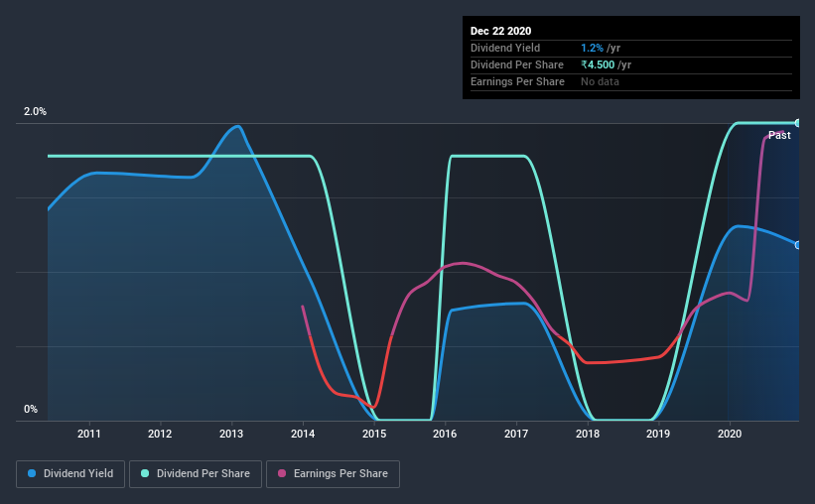Viewport: 815px width, 504px height.
Task: Click the ₹4.500 dividend per share value
Action: pos(598,64)
